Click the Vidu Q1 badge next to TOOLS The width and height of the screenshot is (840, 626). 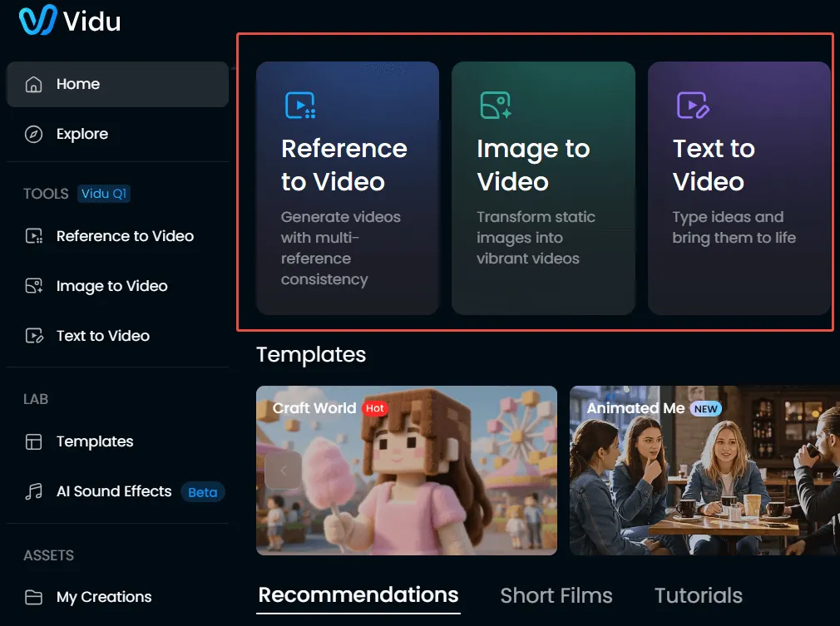click(103, 194)
